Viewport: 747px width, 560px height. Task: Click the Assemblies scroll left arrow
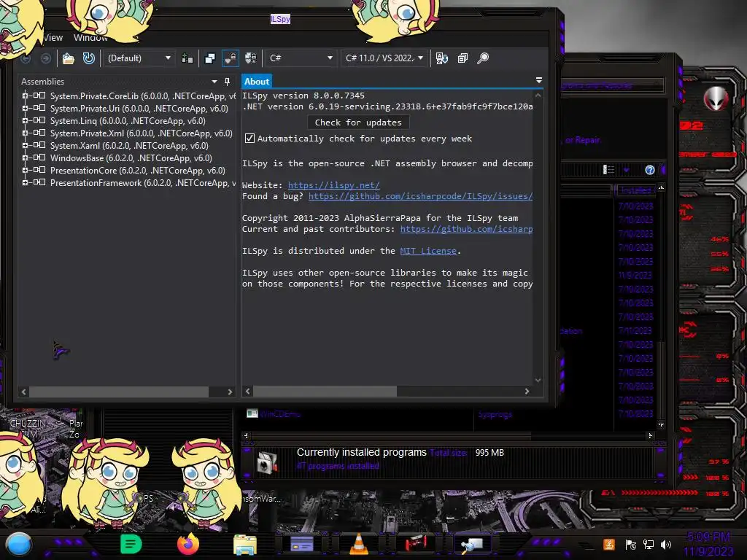tap(24, 392)
